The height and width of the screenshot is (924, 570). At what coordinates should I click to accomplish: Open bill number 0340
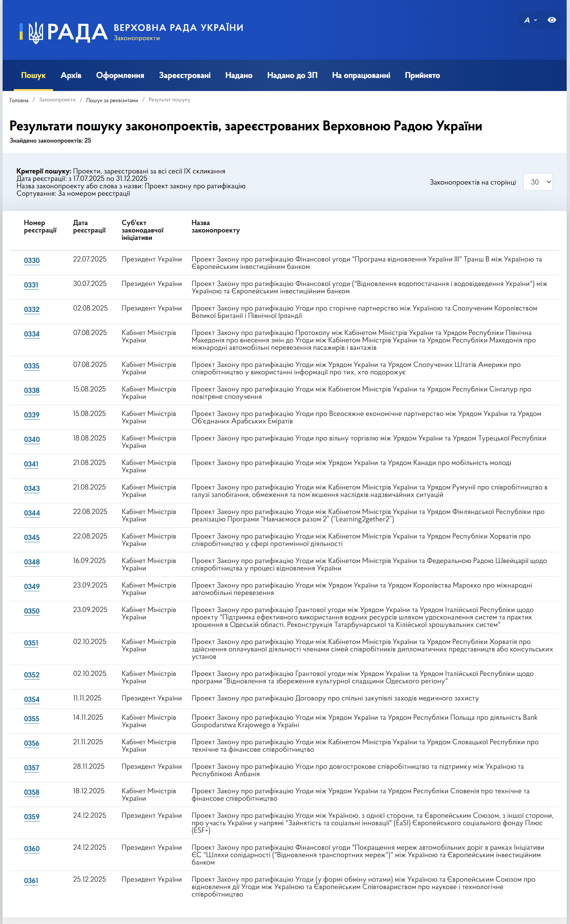[32, 440]
